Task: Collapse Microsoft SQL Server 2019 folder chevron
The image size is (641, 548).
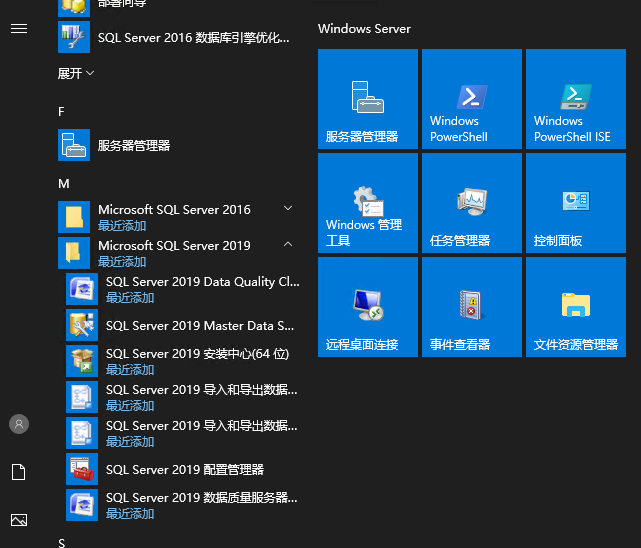Action: click(288, 244)
